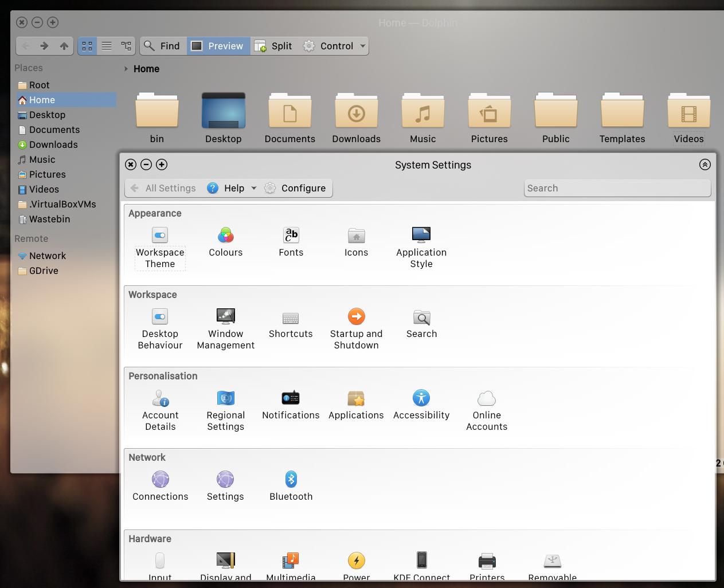This screenshot has height=588, width=724.
Task: Switch Dolphin to details list view
Action: tap(107, 46)
